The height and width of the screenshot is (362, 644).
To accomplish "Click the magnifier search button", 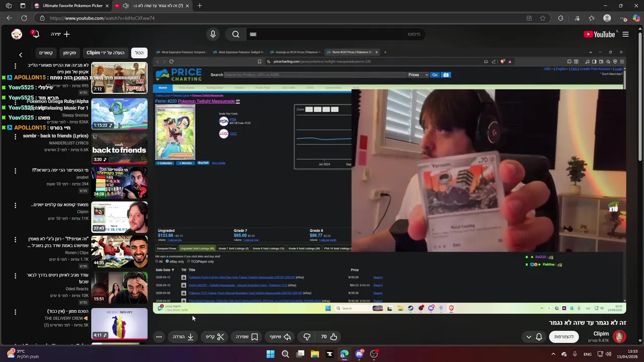I will (235, 34).
